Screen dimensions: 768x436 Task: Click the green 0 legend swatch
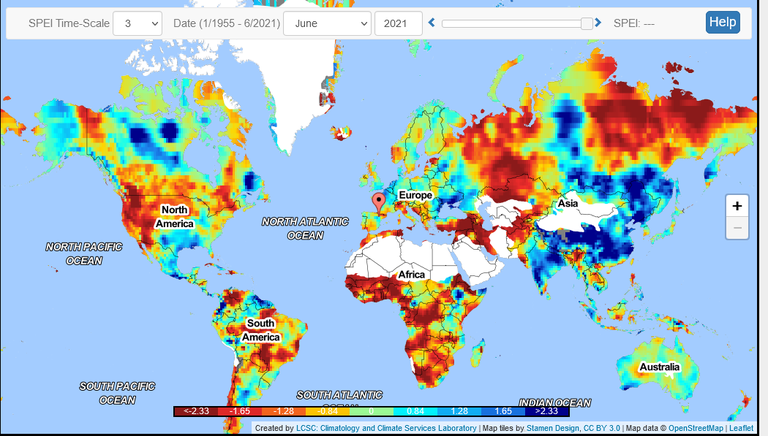click(x=370, y=410)
